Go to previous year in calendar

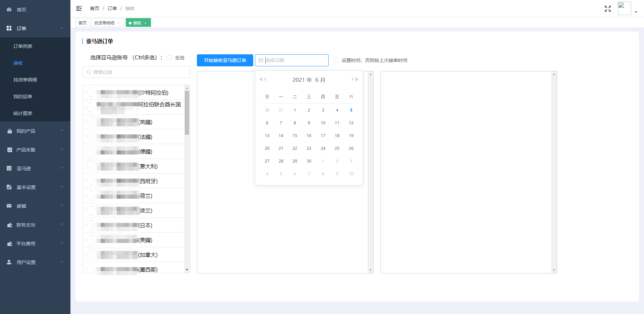261,79
